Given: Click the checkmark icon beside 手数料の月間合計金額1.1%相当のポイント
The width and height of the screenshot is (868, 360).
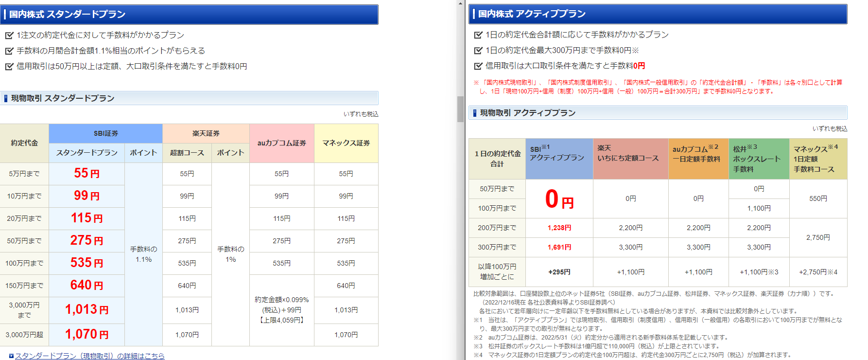Looking at the screenshot, I should (9, 51).
